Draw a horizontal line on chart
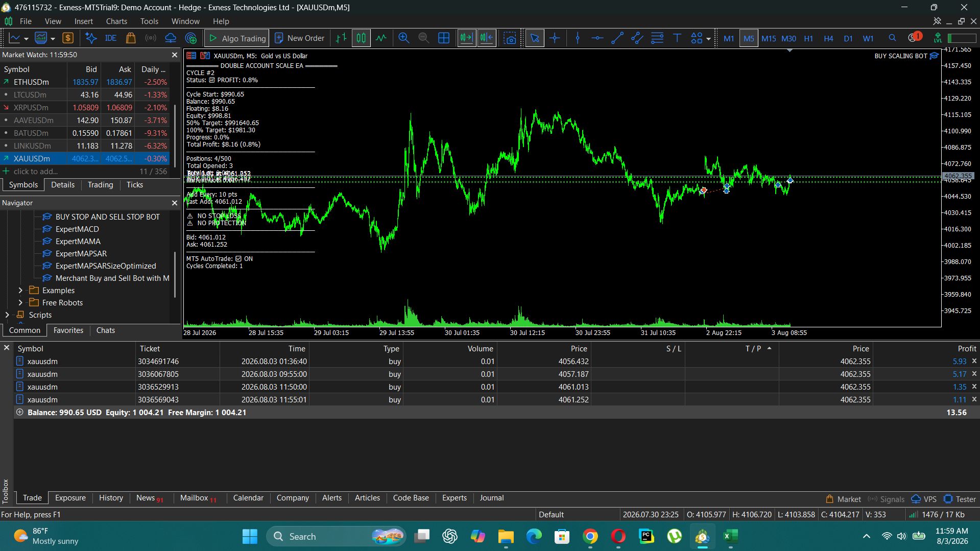This screenshot has height=551, width=980. [x=597, y=38]
